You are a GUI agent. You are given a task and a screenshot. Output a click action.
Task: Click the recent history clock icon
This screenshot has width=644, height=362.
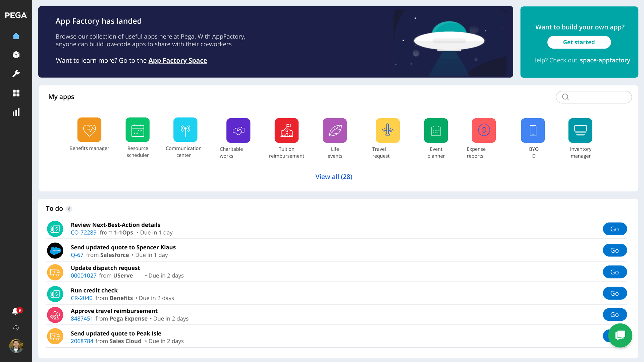(x=16, y=328)
